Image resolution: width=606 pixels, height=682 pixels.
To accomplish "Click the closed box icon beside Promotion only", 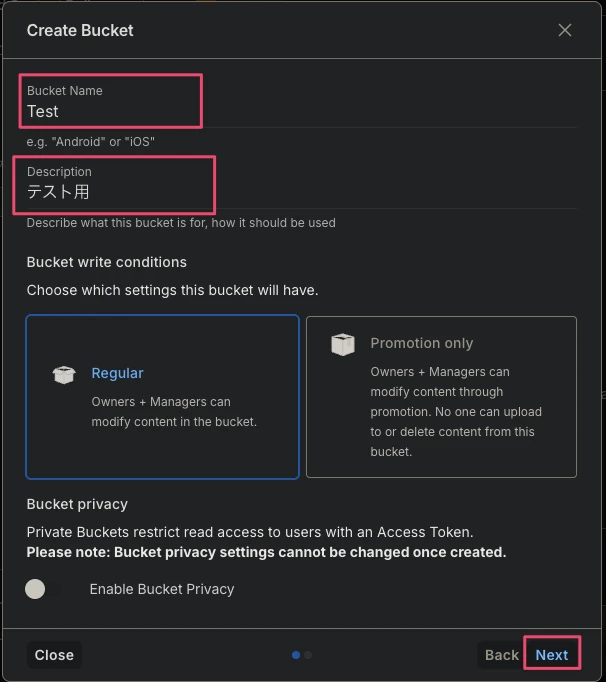I will point(343,344).
